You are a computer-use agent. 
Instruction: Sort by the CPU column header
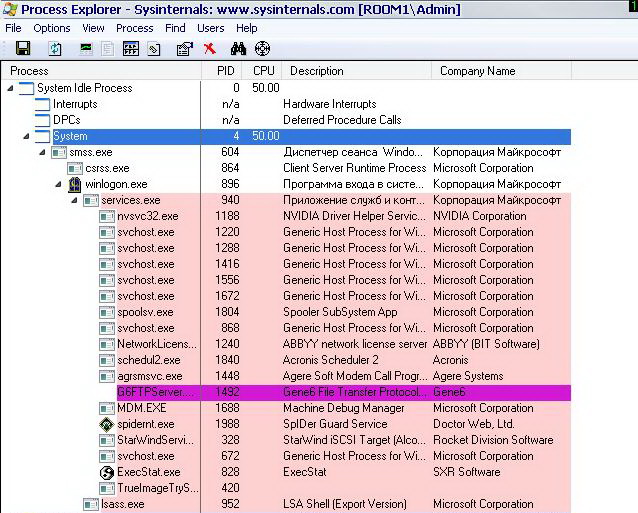coord(262,71)
